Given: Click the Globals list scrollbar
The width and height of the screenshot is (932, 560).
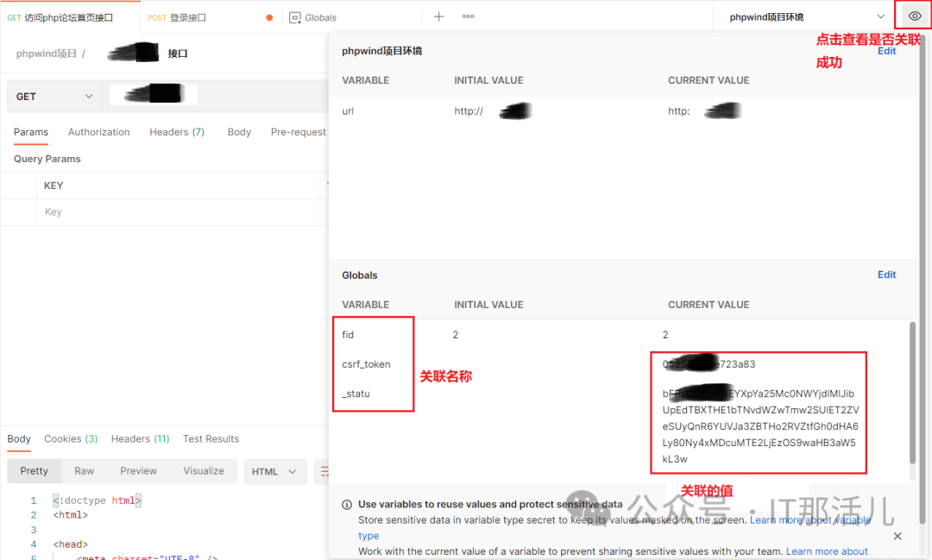Looking at the screenshot, I should (x=912, y=393).
